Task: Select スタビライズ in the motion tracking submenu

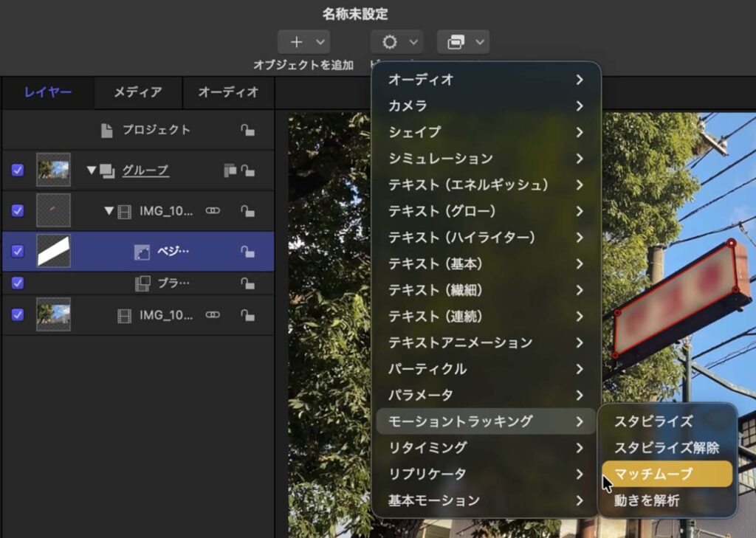Action: coord(653,421)
